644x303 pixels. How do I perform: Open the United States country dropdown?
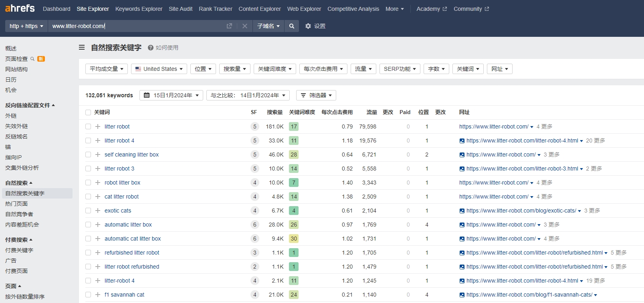coord(159,69)
